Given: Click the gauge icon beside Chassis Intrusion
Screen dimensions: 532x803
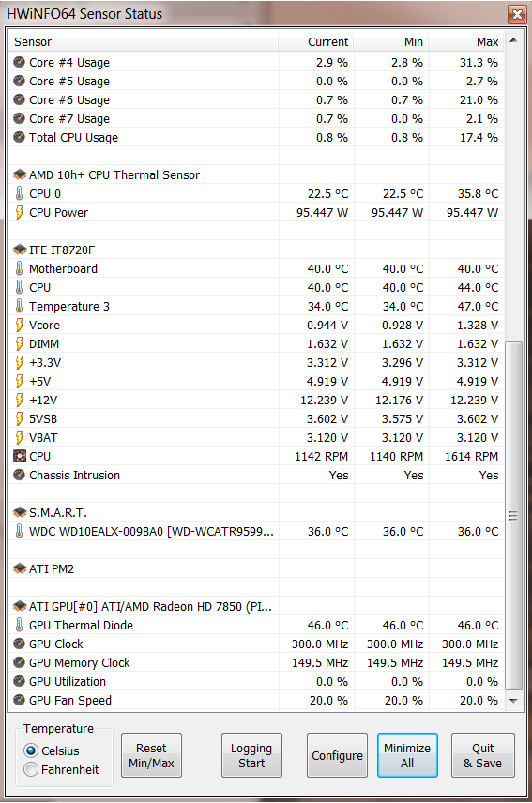Looking at the screenshot, I should (20, 476).
